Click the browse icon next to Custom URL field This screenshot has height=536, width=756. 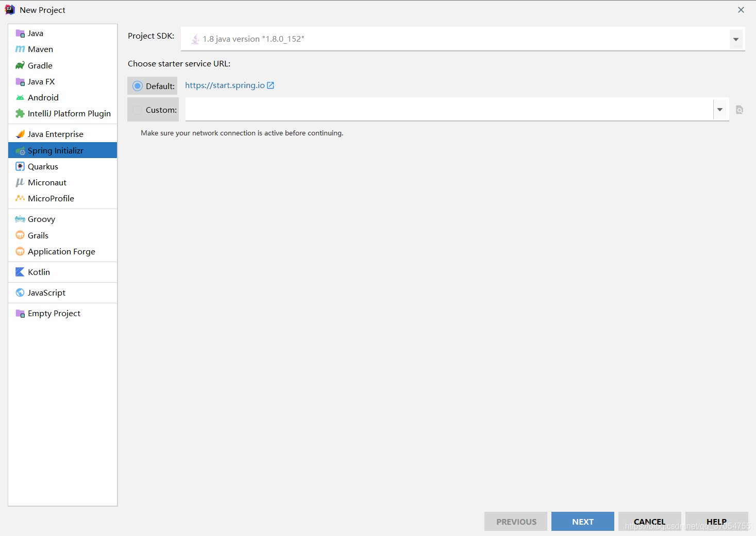740,110
